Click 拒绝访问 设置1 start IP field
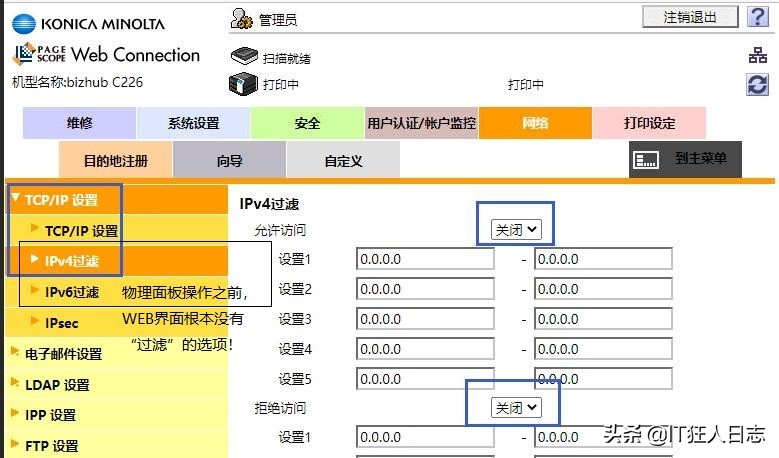 click(425, 437)
